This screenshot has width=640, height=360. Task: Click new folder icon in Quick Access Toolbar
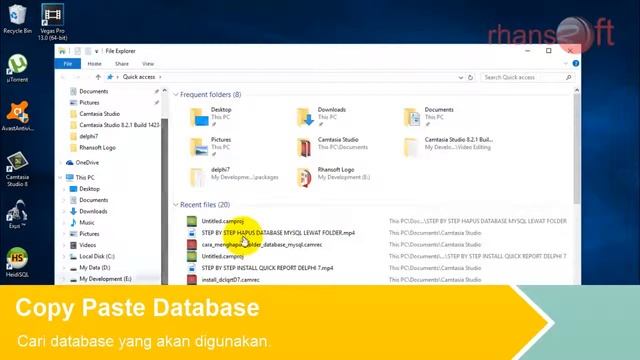coord(88,51)
